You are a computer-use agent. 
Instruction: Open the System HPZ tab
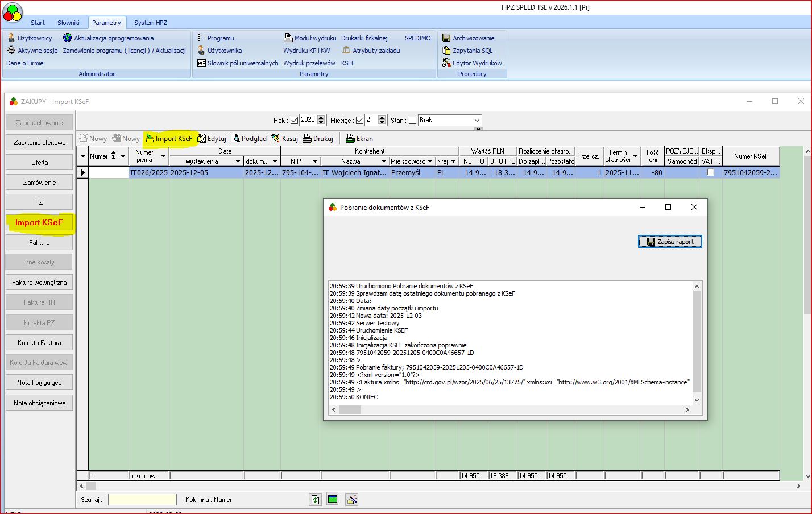[150, 23]
